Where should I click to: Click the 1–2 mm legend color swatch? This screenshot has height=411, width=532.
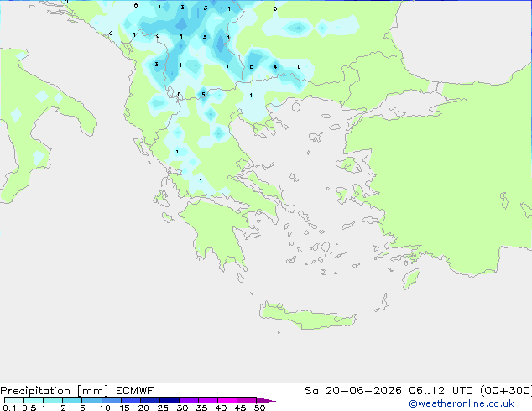[53, 400]
